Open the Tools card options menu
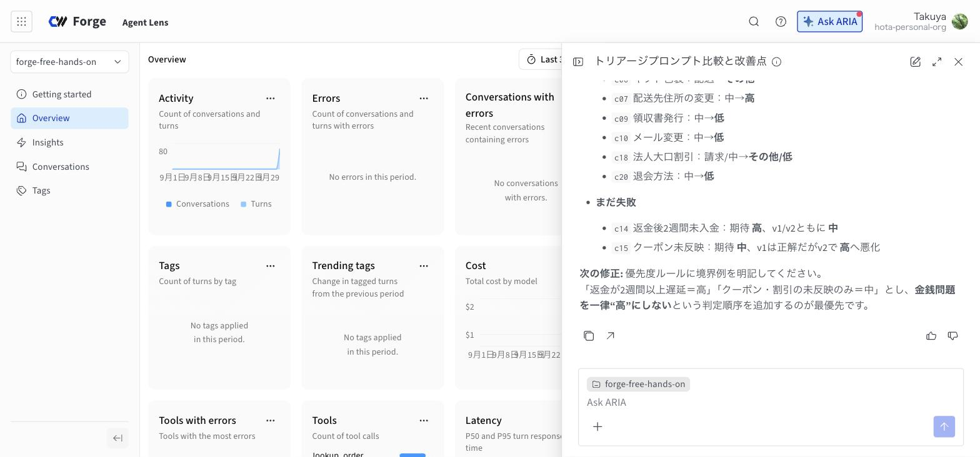 point(424,421)
